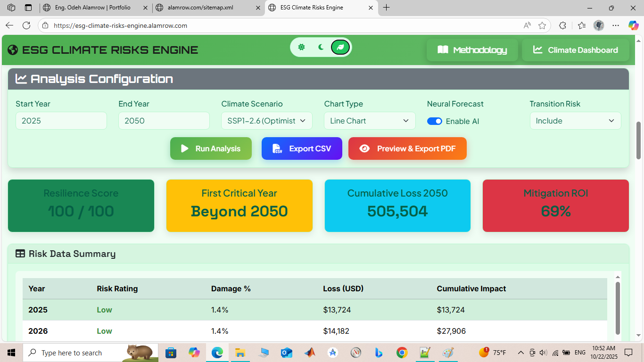
Task: Expand the Chart Type dropdown
Action: click(x=369, y=121)
